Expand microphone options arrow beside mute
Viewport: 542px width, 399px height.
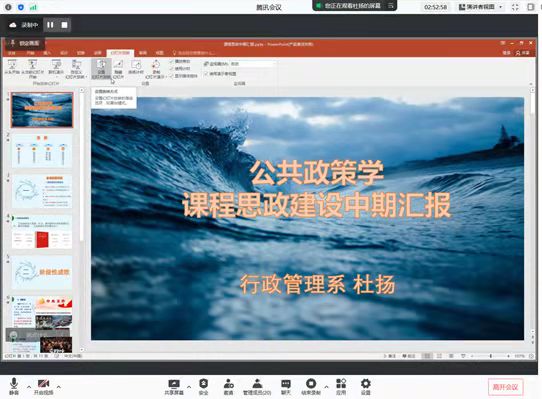point(29,387)
